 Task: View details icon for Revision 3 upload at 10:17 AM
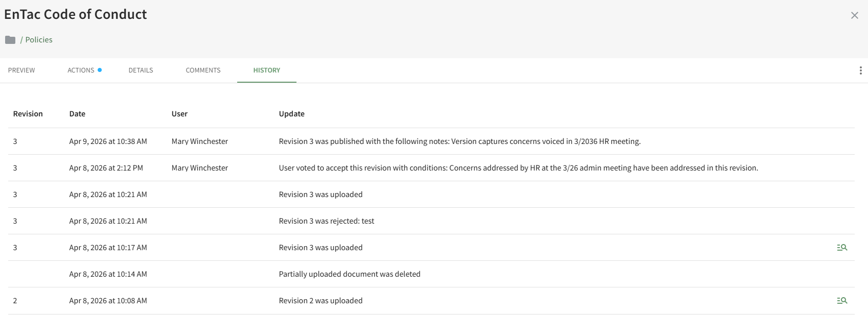[x=841, y=248]
